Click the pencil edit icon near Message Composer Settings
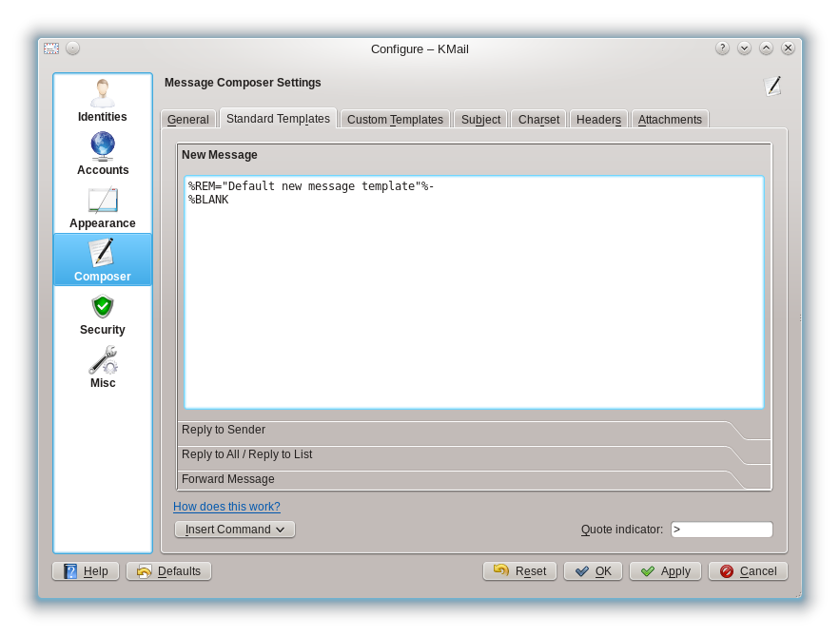Screen dimensions: 840x636 (x=773, y=85)
